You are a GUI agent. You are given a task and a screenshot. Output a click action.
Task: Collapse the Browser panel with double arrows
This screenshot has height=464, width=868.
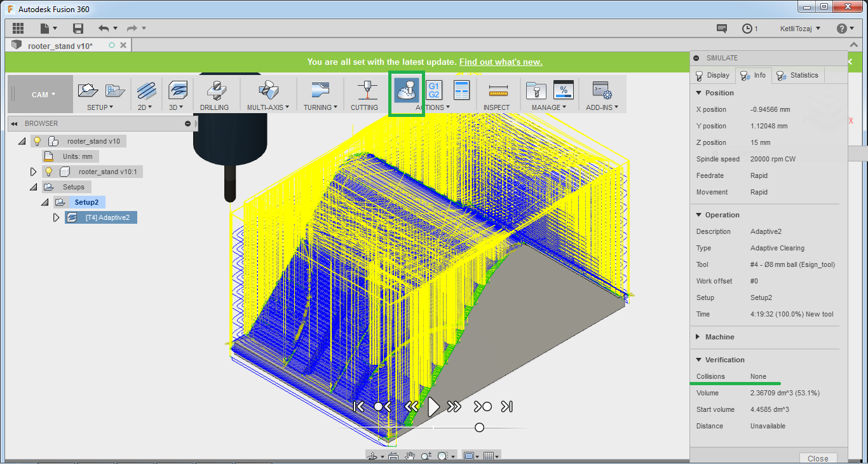pos(14,123)
